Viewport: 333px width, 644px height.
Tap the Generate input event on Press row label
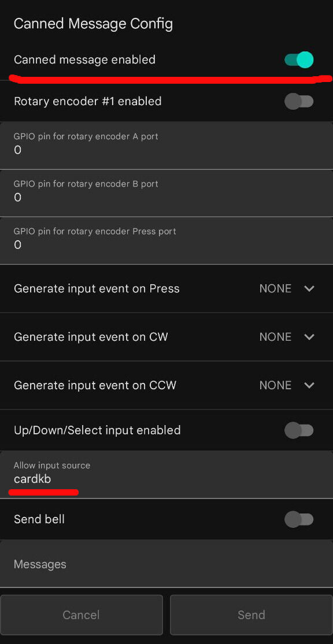[97, 289]
